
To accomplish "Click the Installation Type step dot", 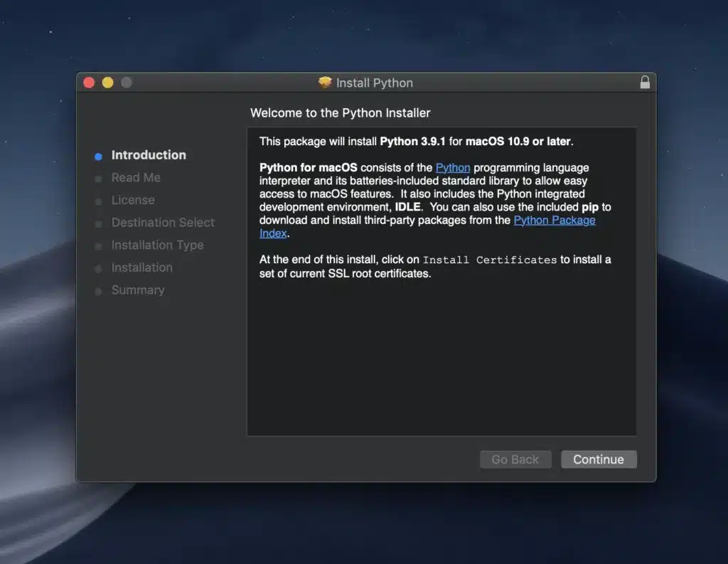I will point(97,245).
